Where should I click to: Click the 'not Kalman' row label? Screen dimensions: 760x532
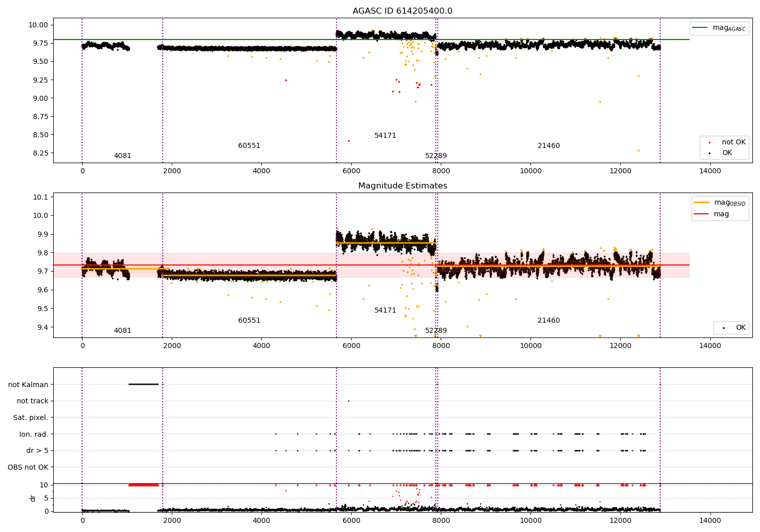click(28, 385)
